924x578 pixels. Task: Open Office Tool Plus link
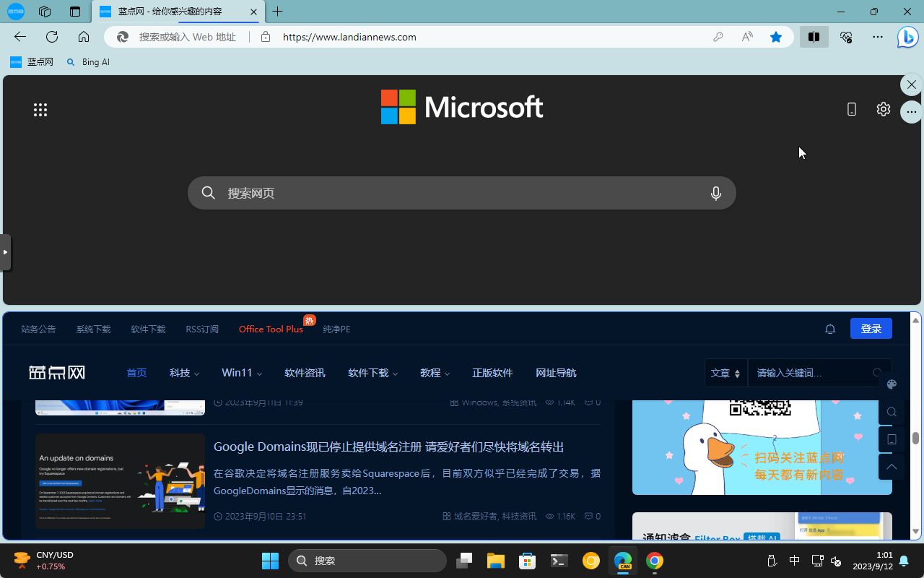point(271,329)
